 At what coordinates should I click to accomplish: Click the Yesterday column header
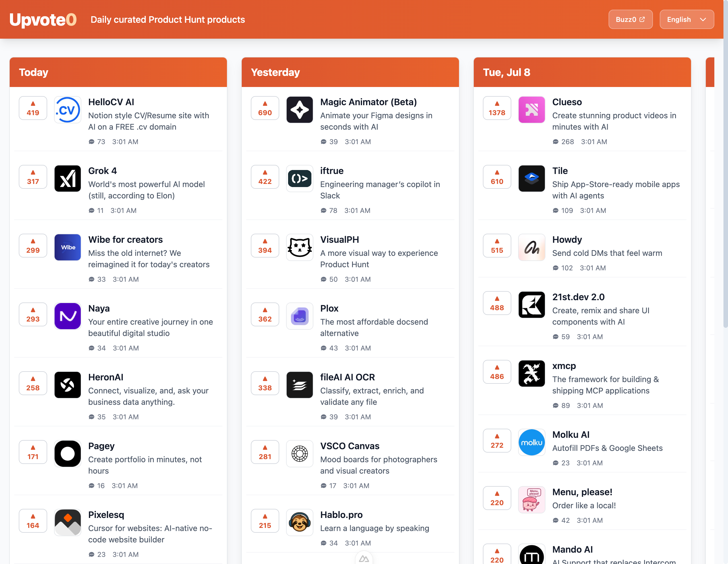point(350,72)
